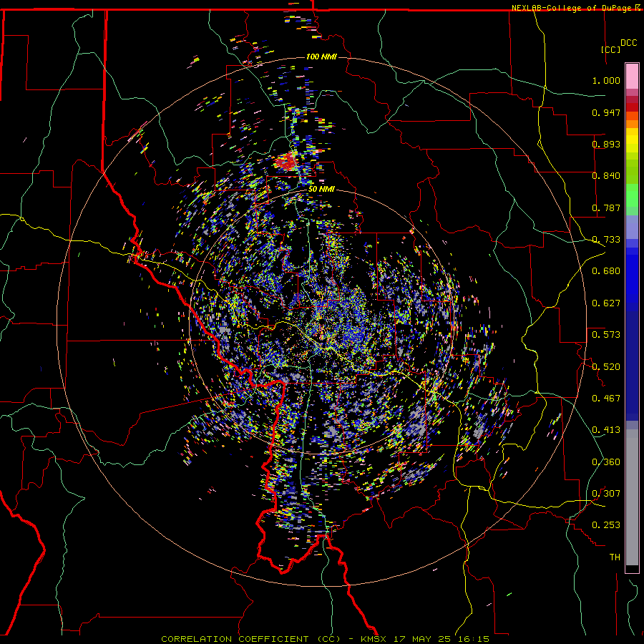Image resolution: width=644 pixels, height=644 pixels.
Task: Select the 0.627 scale value
Action: [606, 303]
